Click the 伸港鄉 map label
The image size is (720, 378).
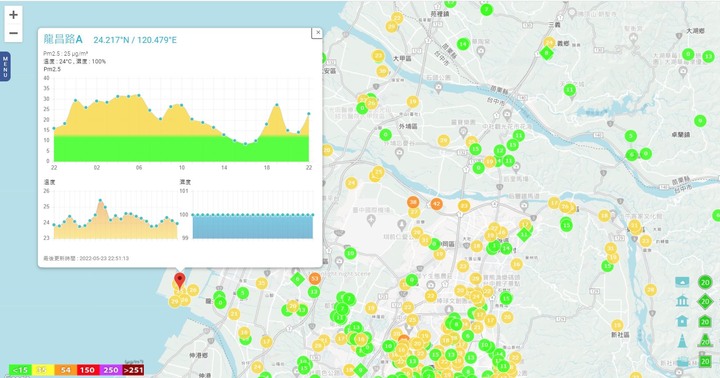[x=198, y=355]
